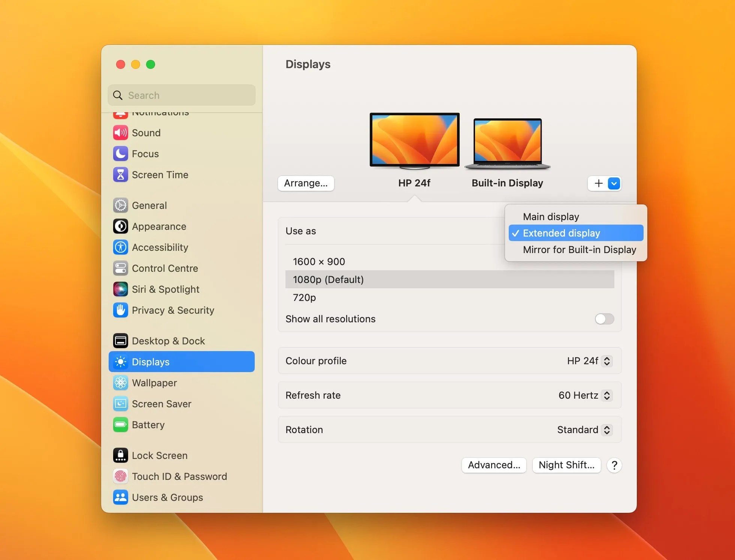Viewport: 735px width, 560px height.
Task: Expand the Colour profile selector
Action: (607, 361)
